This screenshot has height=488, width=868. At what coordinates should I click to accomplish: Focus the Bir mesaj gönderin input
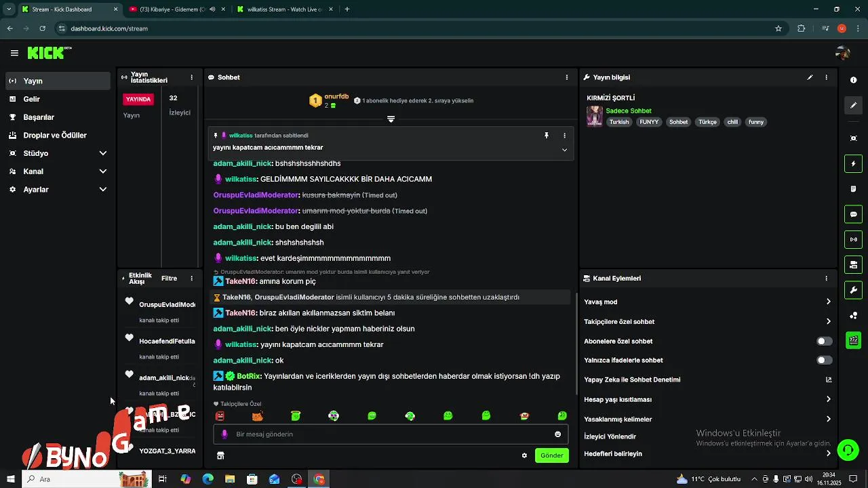(391, 434)
